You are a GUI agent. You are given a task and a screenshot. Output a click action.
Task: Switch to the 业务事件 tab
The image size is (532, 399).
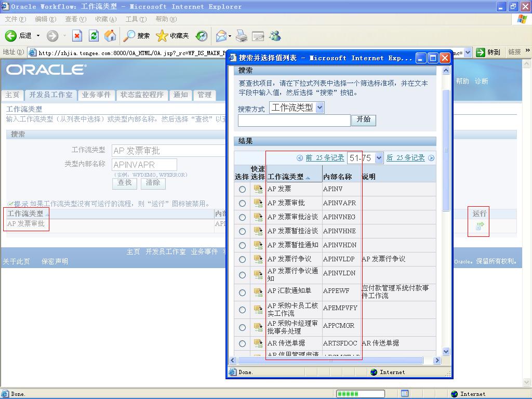[96, 95]
